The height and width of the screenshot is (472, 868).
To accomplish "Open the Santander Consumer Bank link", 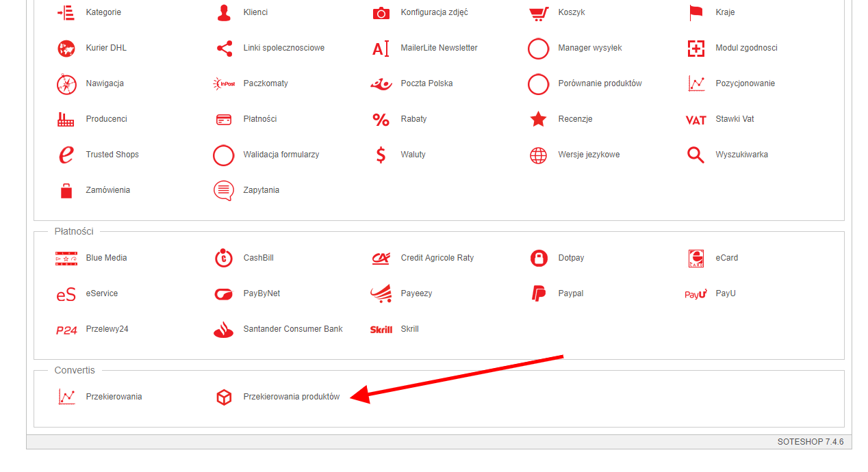I will [x=293, y=329].
